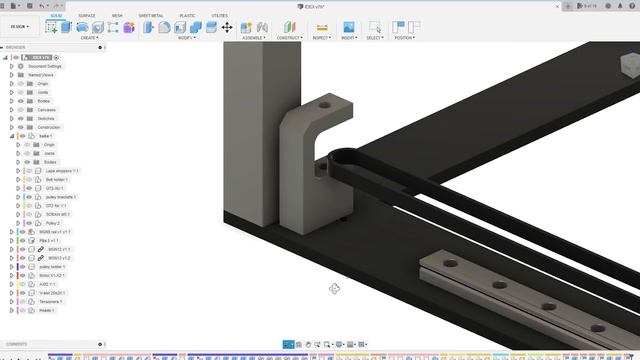This screenshot has height=360, width=640.
Task: Switch to the Surface tab
Action: click(x=87, y=16)
